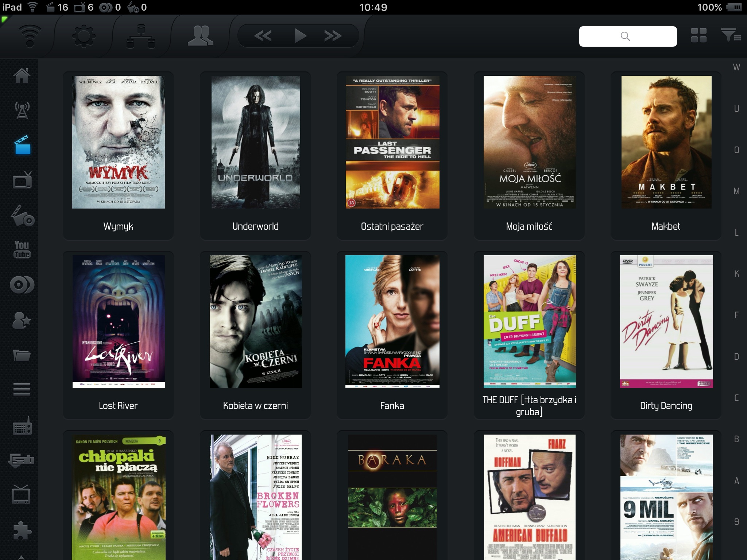Open the Movies clapperboard section
This screenshot has width=747, height=560.
point(22,145)
